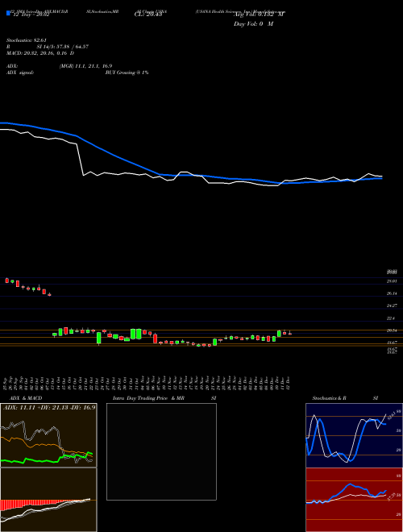This screenshot has width=403, height=532.
Task: Click the 'Stochastics & R' panel title
Action: (x=330, y=398)
